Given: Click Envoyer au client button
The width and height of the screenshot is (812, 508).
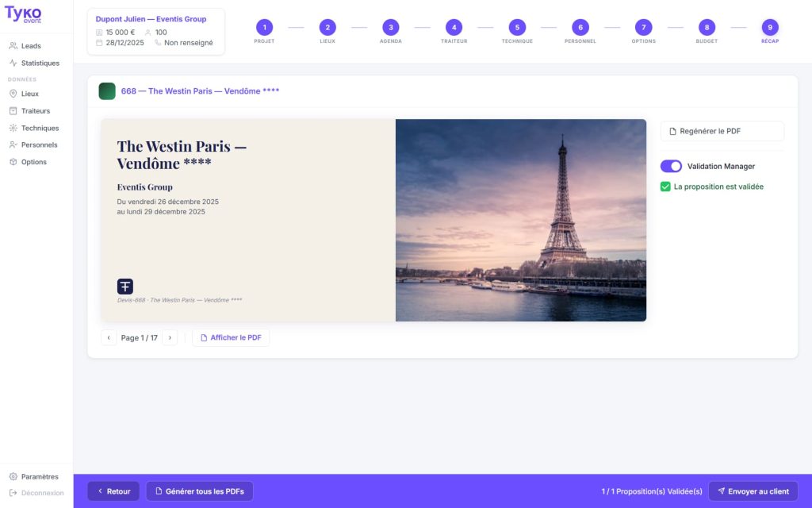Looking at the screenshot, I should [x=753, y=491].
